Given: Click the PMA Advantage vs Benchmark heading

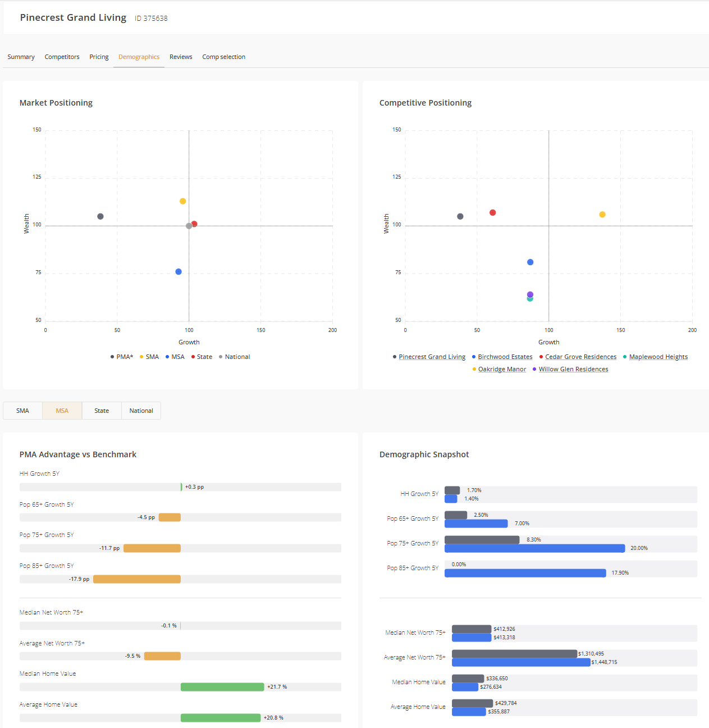Looking at the screenshot, I should click(78, 454).
